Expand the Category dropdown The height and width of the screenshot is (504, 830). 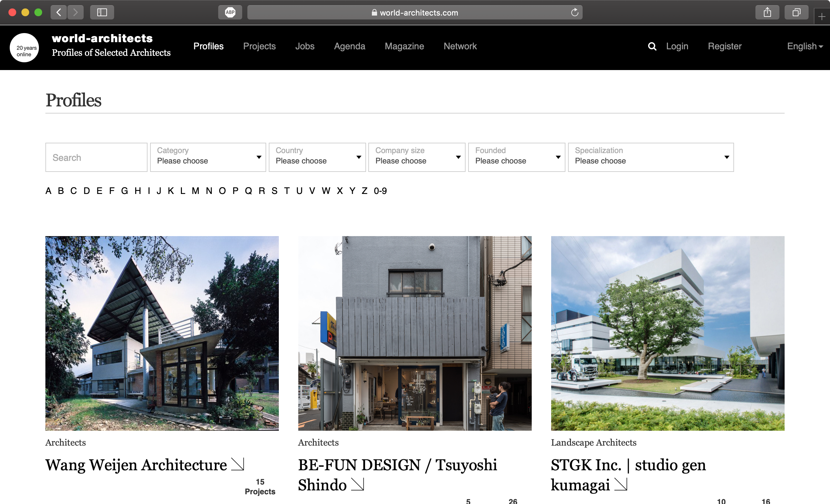click(207, 157)
